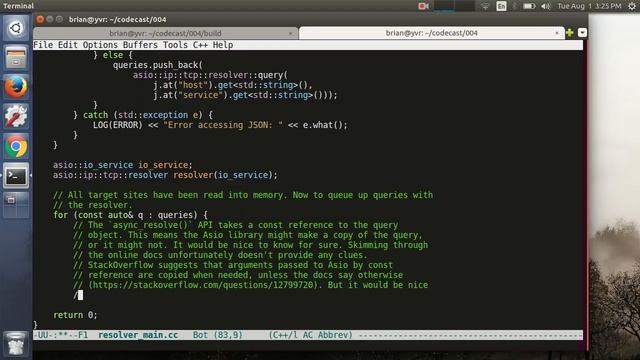Viewport: 640px width, 360px height.
Task: Click the resolver(io_service) declaration line
Action: pyautogui.click(x=165, y=175)
